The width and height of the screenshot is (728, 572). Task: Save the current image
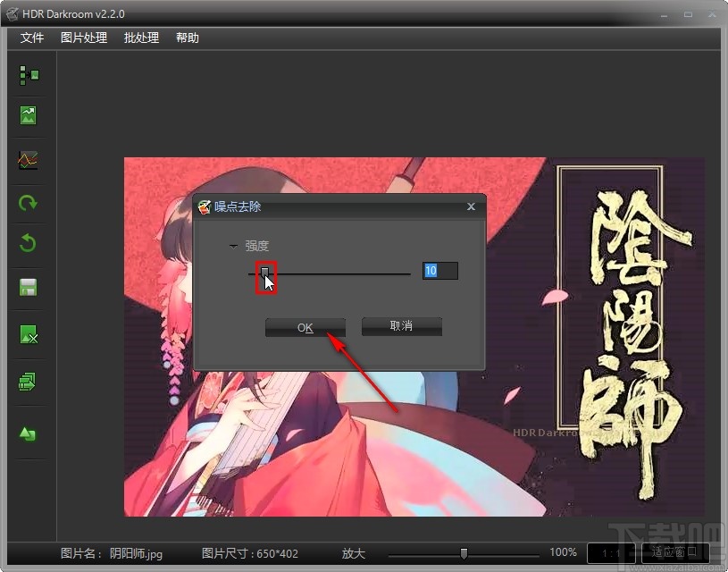click(x=29, y=287)
